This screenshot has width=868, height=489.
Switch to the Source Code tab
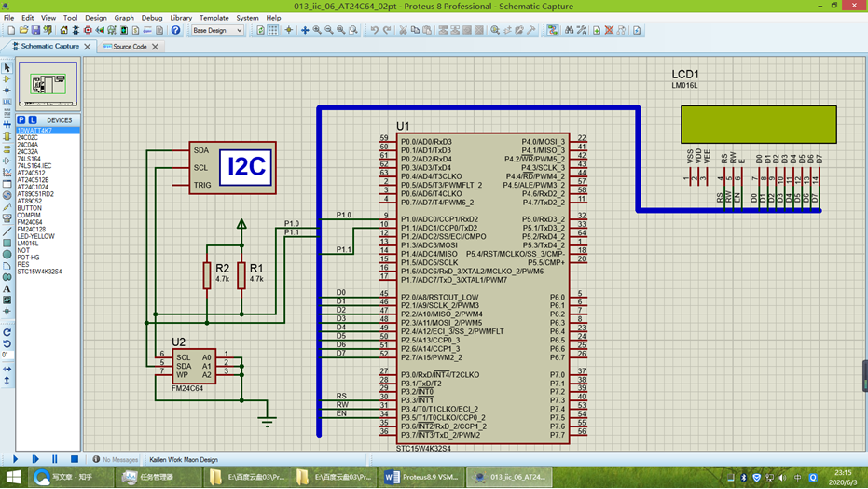(130, 47)
